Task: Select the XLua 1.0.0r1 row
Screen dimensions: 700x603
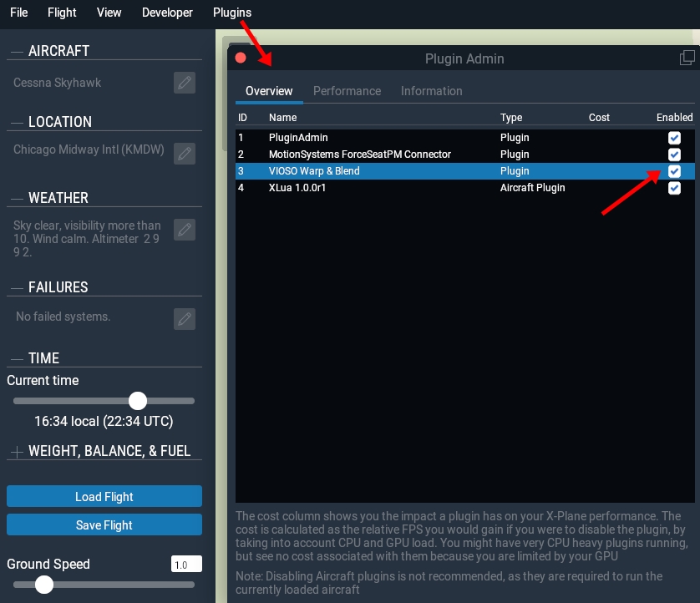Action: (464, 188)
